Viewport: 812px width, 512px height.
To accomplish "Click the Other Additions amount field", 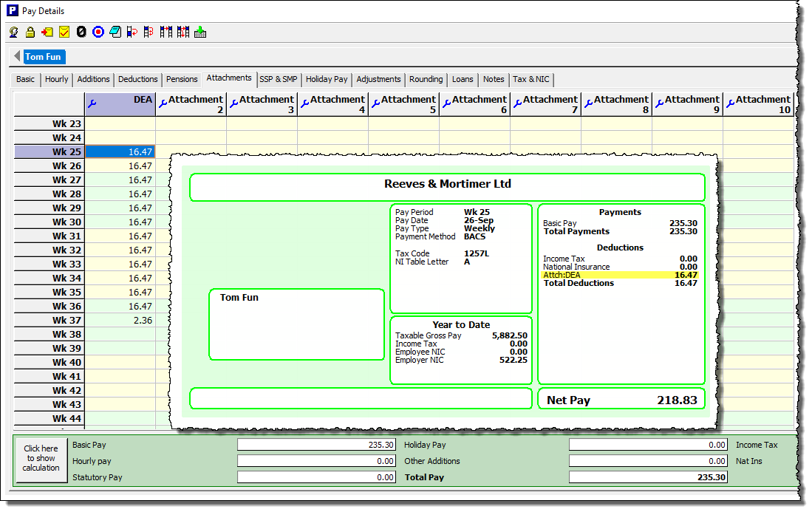I will 648,461.
